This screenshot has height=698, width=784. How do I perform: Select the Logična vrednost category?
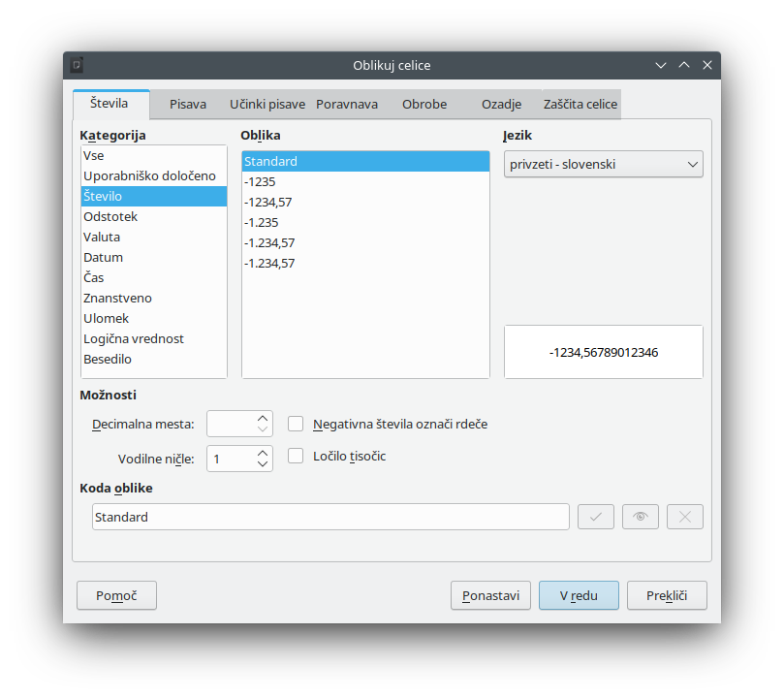pos(153,338)
